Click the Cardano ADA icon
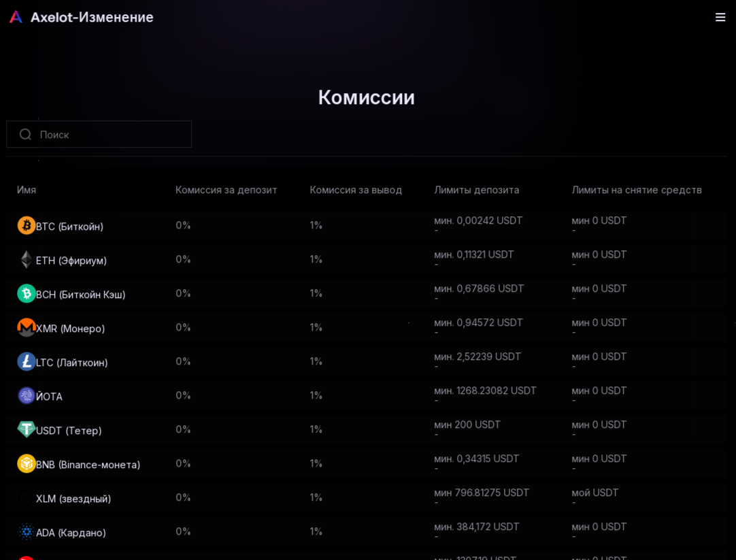The width and height of the screenshot is (736, 560). click(27, 532)
